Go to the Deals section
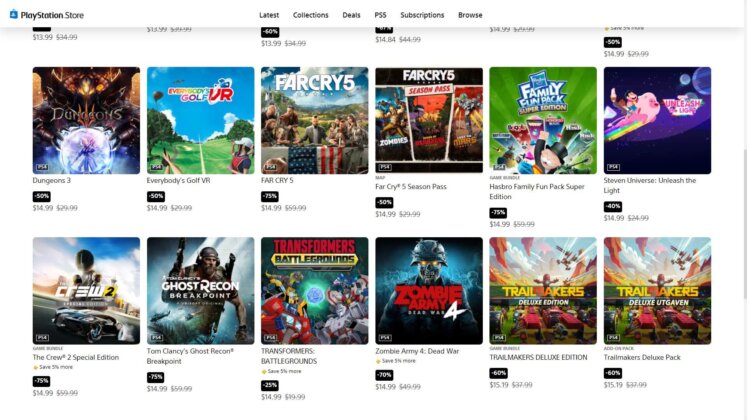The image size is (747, 420). coord(351,15)
